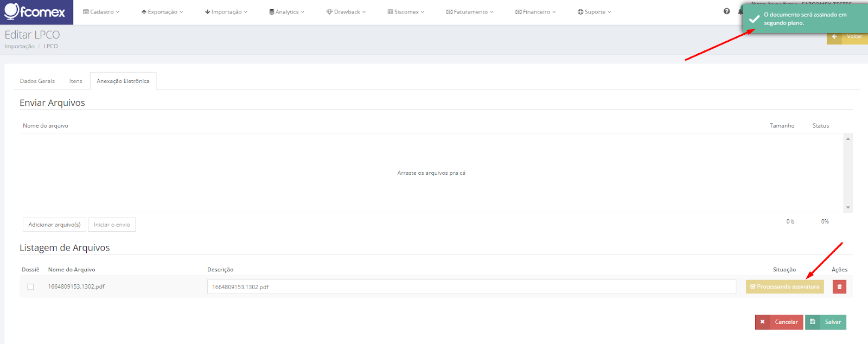Screen dimensions: 868x344
Task: Select the Anexação Eletrônica tab
Action: coord(123,81)
